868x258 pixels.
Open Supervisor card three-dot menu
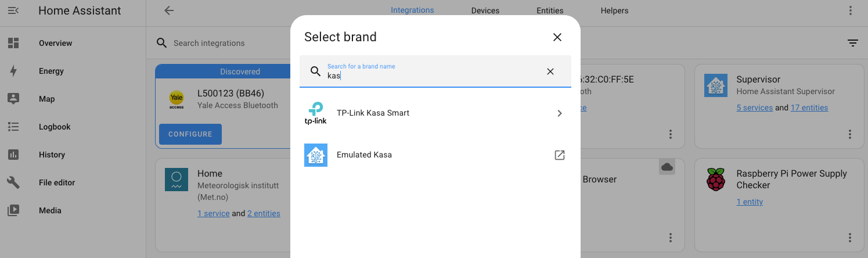(x=850, y=134)
